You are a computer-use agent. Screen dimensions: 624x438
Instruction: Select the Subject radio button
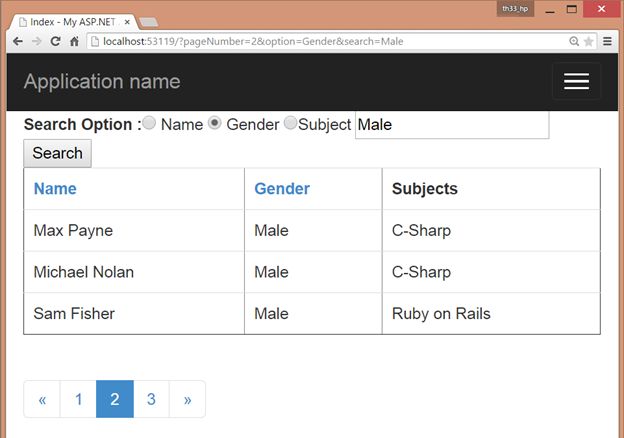coord(290,123)
